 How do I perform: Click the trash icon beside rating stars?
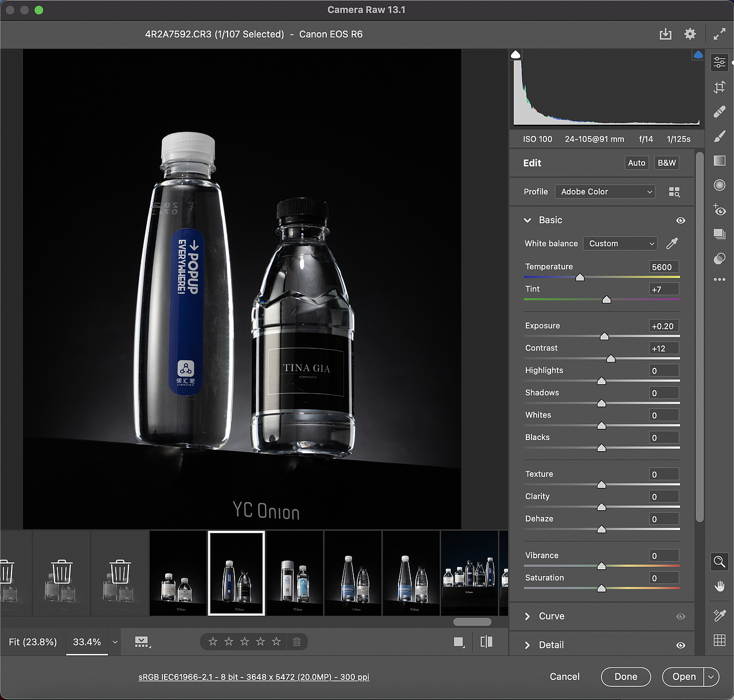296,642
